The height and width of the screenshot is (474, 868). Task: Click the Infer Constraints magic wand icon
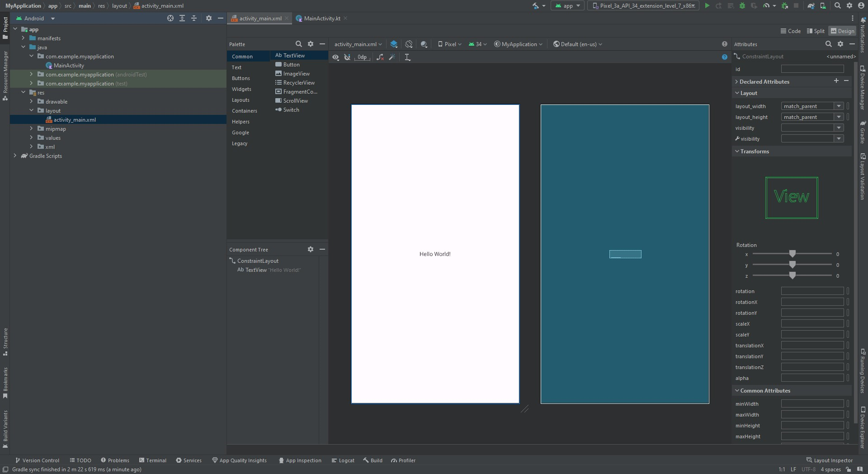[x=392, y=57]
